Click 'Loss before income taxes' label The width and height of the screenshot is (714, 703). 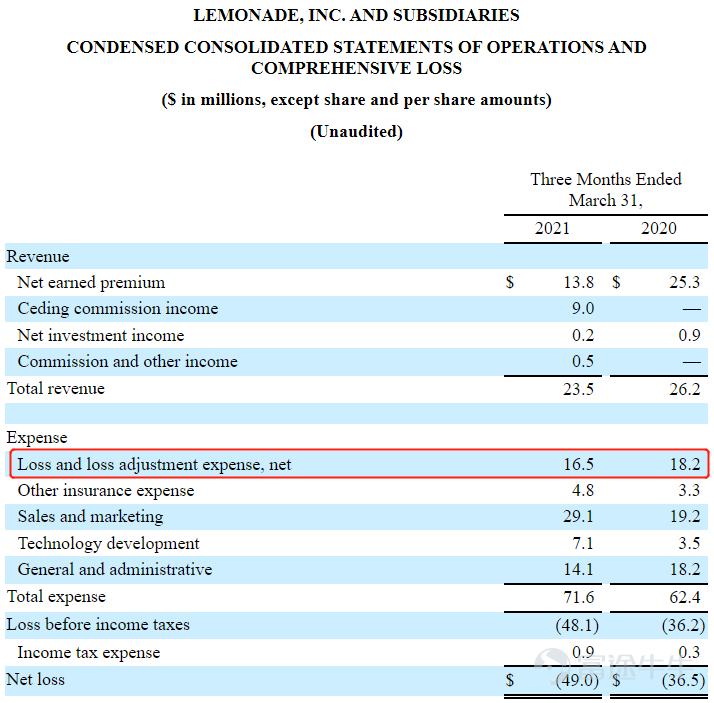(98, 625)
